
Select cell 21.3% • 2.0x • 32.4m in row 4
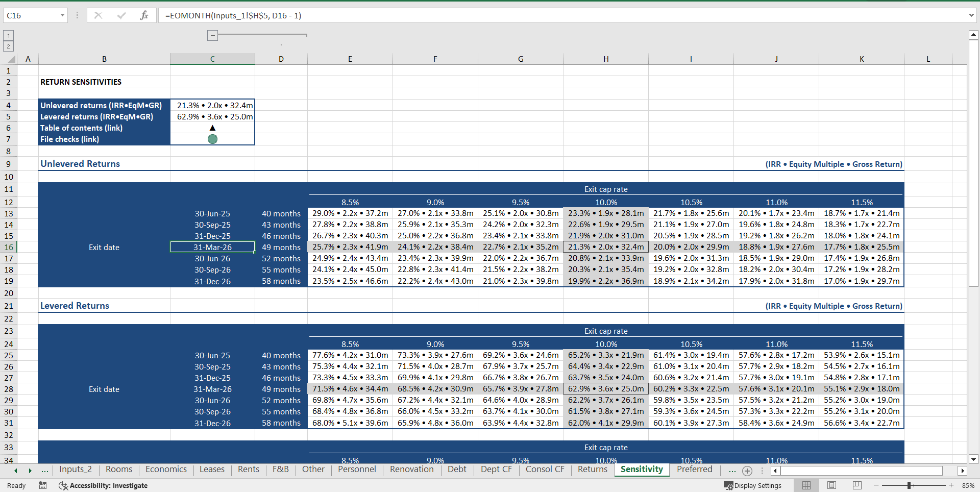(212, 105)
